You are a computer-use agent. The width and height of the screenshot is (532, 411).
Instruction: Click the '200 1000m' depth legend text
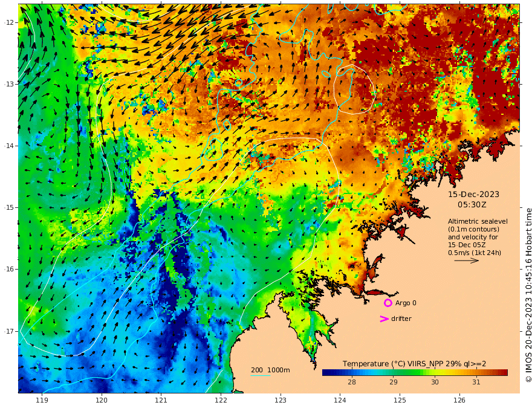(270, 370)
